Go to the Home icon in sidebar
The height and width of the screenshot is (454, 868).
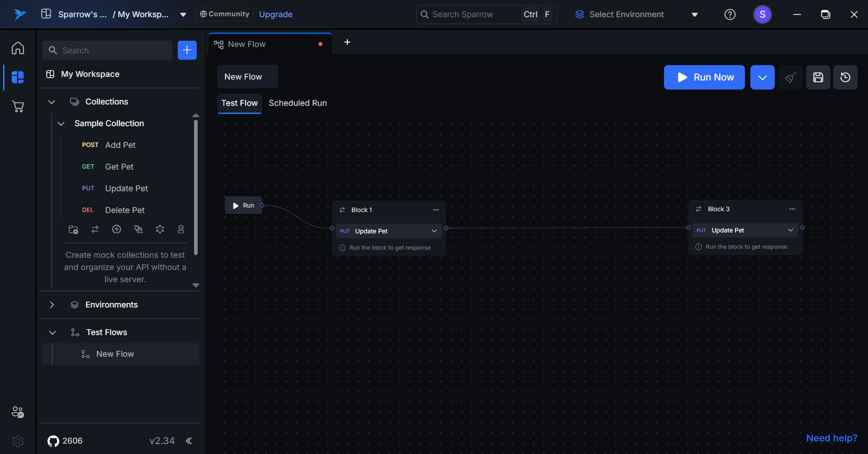click(18, 48)
